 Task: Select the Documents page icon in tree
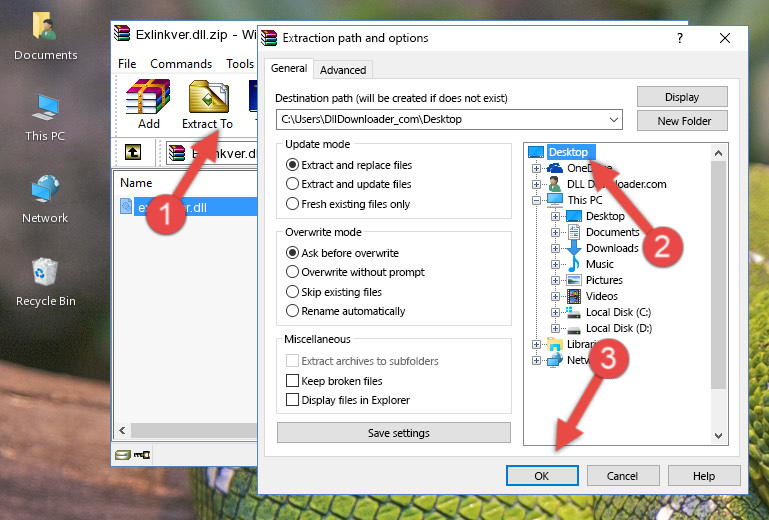point(573,232)
